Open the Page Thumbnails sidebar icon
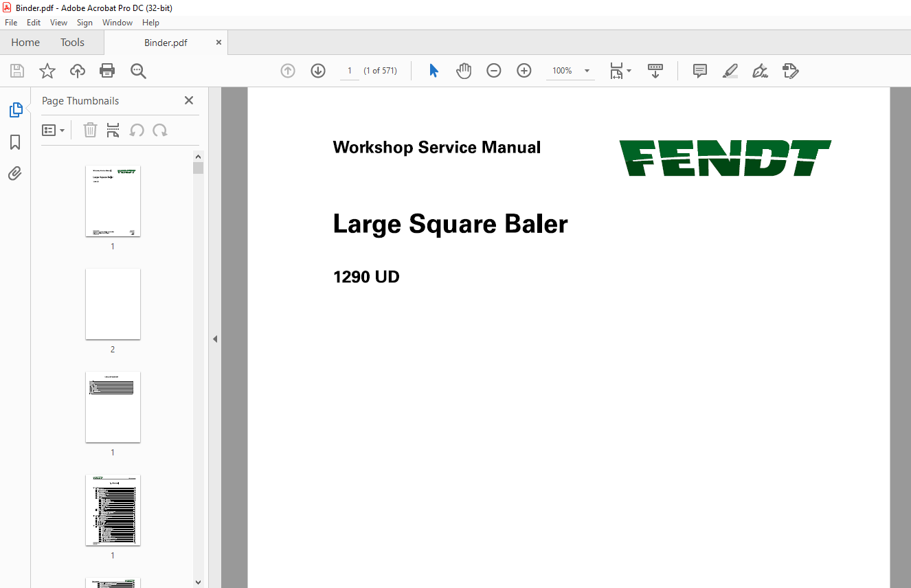Screen dimensions: 911x588 pyautogui.click(x=15, y=110)
